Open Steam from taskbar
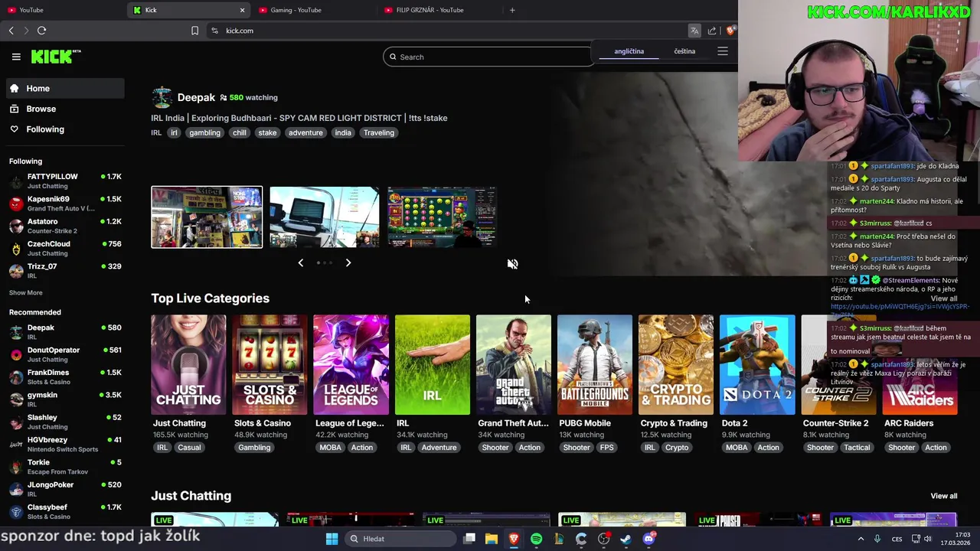The image size is (980, 551). tap(626, 539)
